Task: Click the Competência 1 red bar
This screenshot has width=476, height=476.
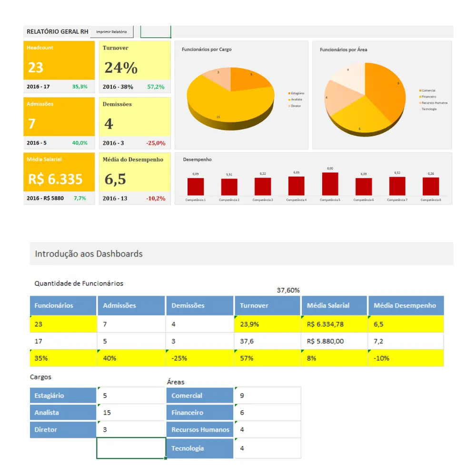Action: [x=196, y=187]
